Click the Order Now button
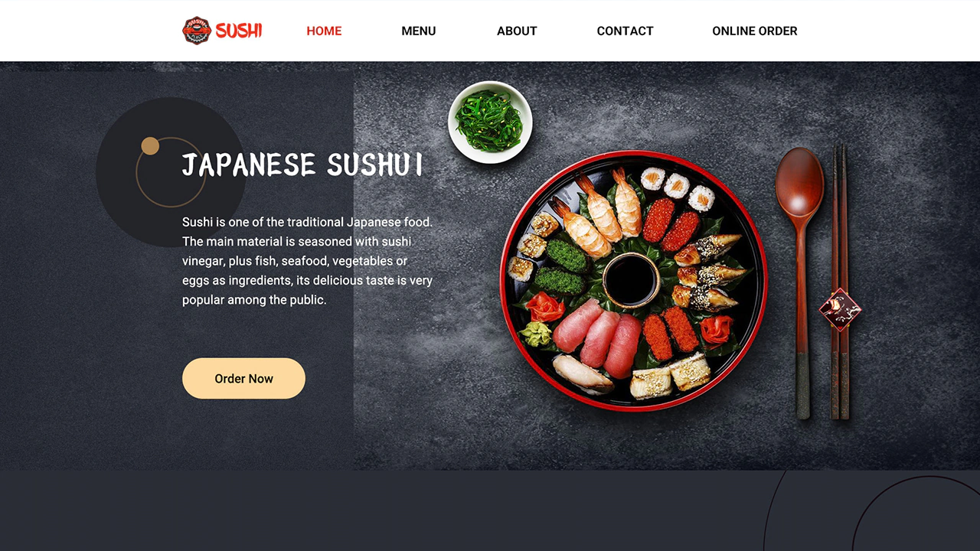Viewport: 980px width, 551px height. click(243, 378)
